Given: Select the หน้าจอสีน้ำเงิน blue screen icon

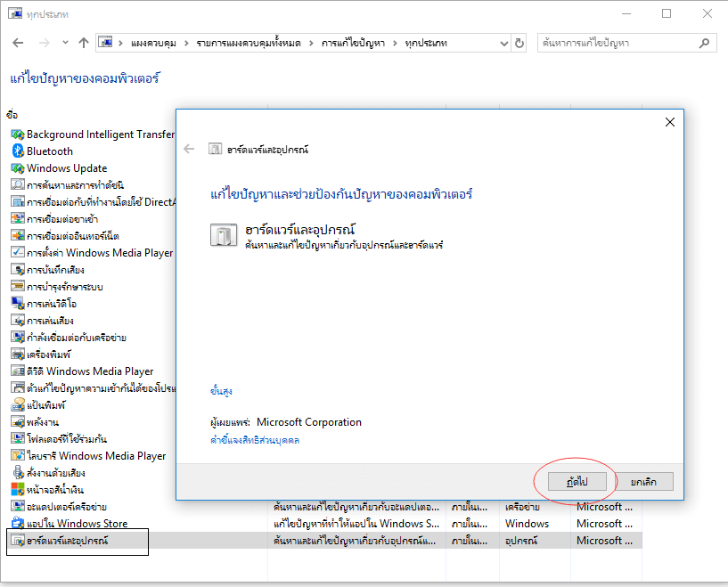Looking at the screenshot, I should [x=17, y=490].
